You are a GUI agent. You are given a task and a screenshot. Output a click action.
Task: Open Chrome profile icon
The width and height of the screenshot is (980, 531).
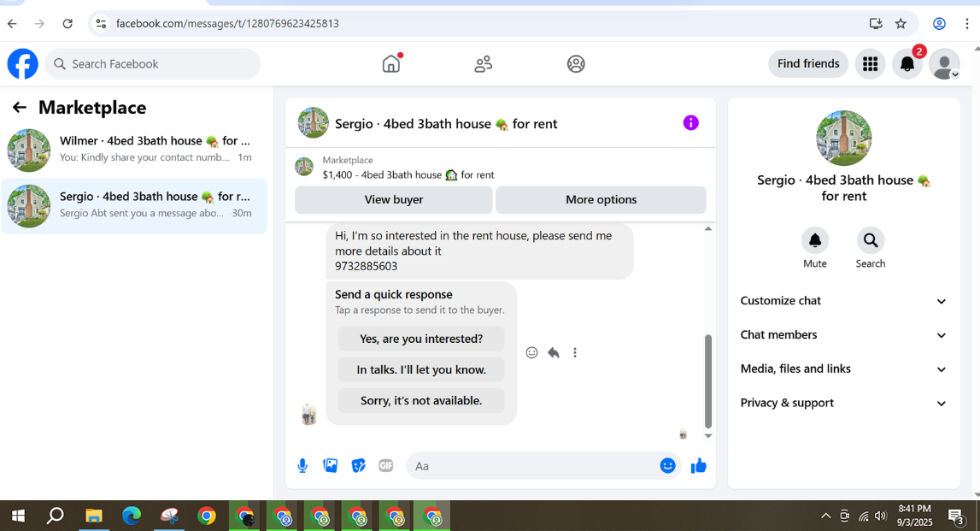point(939,24)
